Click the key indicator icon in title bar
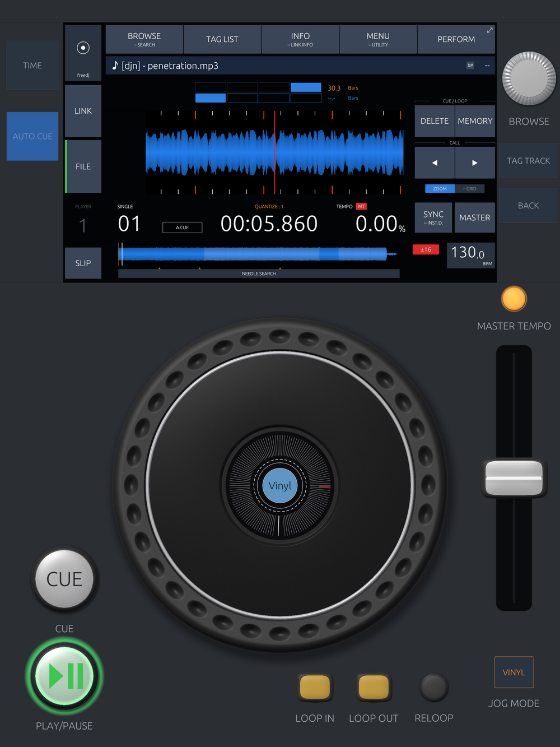 coord(470,66)
